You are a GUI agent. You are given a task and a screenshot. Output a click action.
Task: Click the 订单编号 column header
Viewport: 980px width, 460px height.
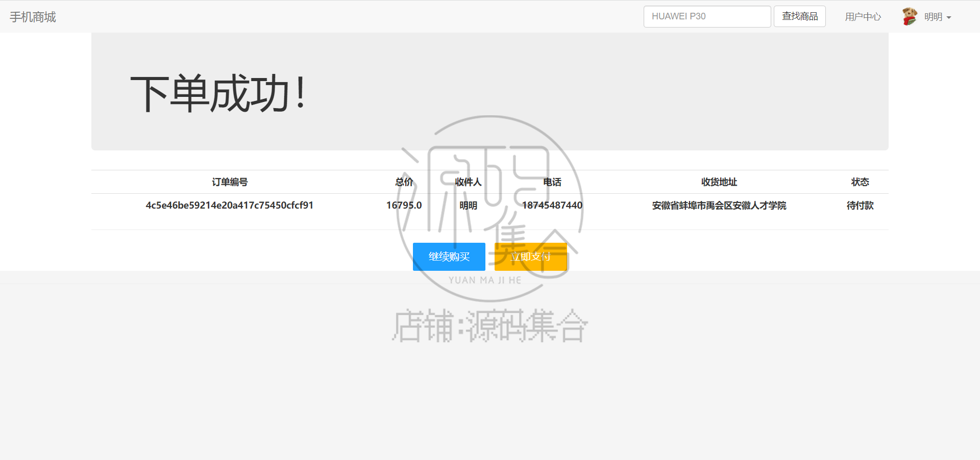click(x=230, y=182)
